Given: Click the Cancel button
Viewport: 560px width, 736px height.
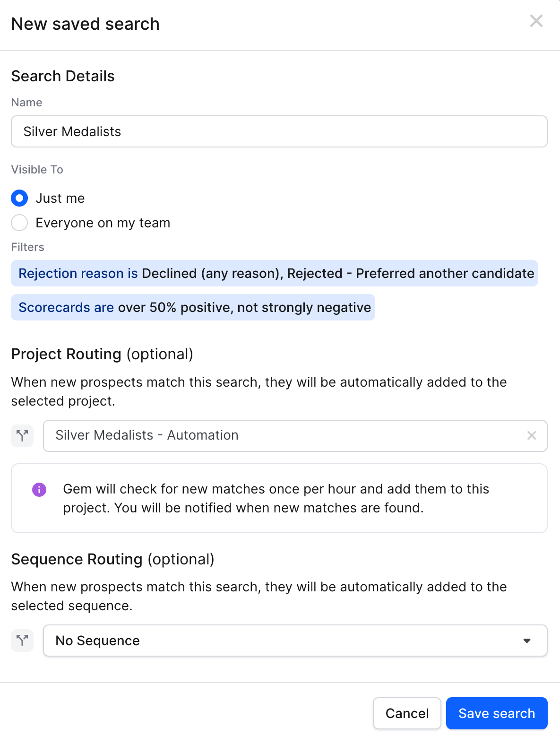Looking at the screenshot, I should coord(407,713).
